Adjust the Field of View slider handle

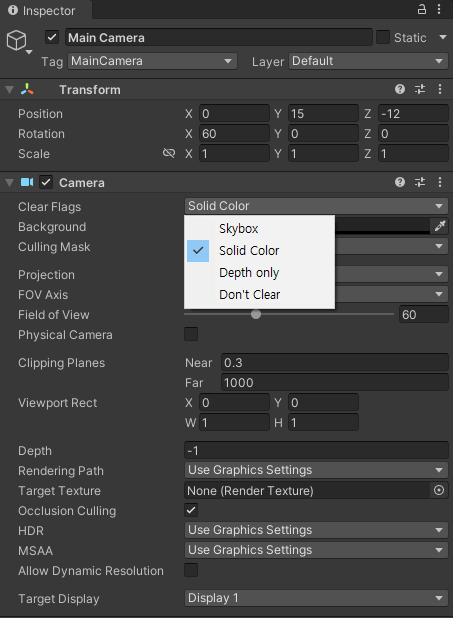coord(256,314)
